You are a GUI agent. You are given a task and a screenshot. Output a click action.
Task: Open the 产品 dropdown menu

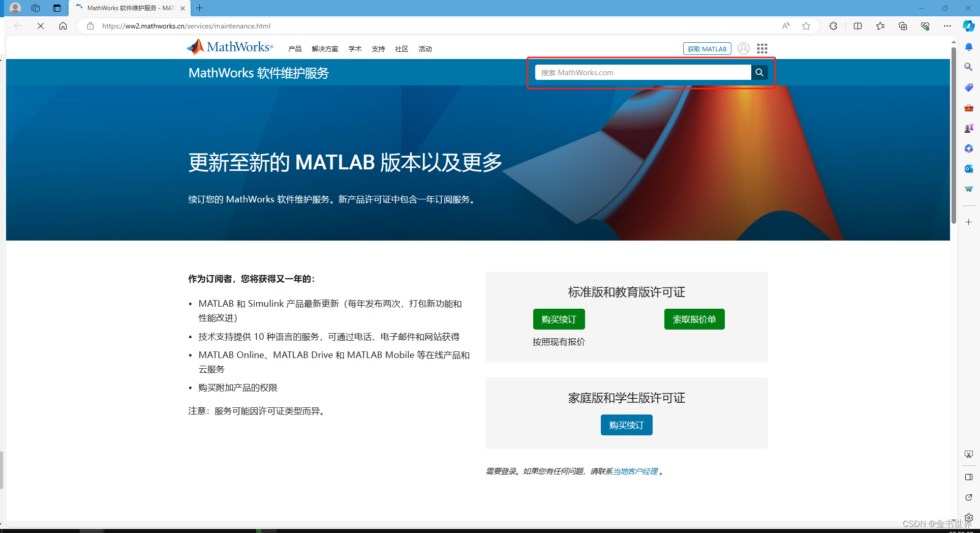pos(295,48)
